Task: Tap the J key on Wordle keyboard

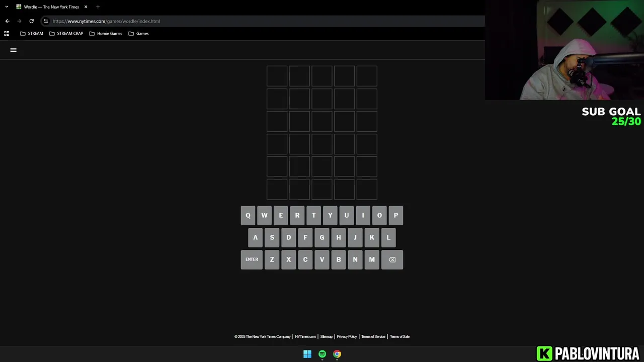Action: point(355,237)
